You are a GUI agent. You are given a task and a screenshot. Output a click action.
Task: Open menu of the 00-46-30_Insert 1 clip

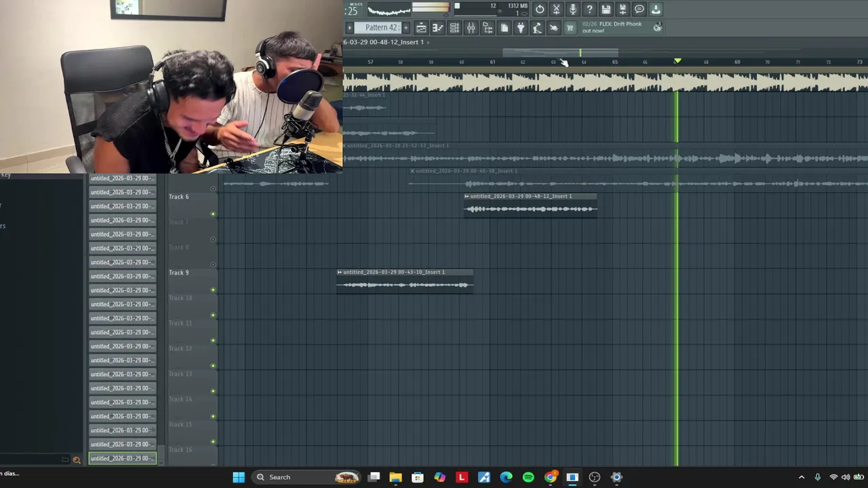(x=412, y=171)
